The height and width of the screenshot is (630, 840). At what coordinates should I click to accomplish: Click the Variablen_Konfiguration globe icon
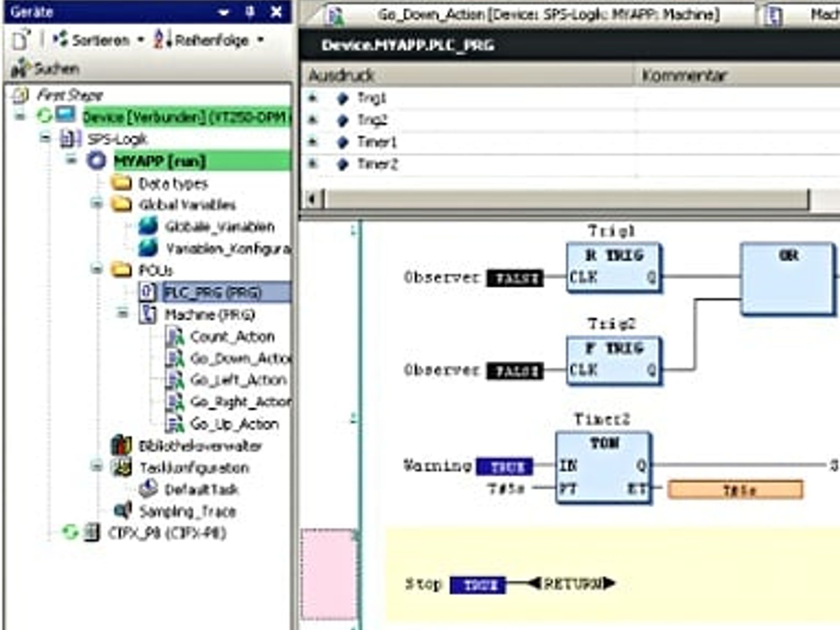148,248
